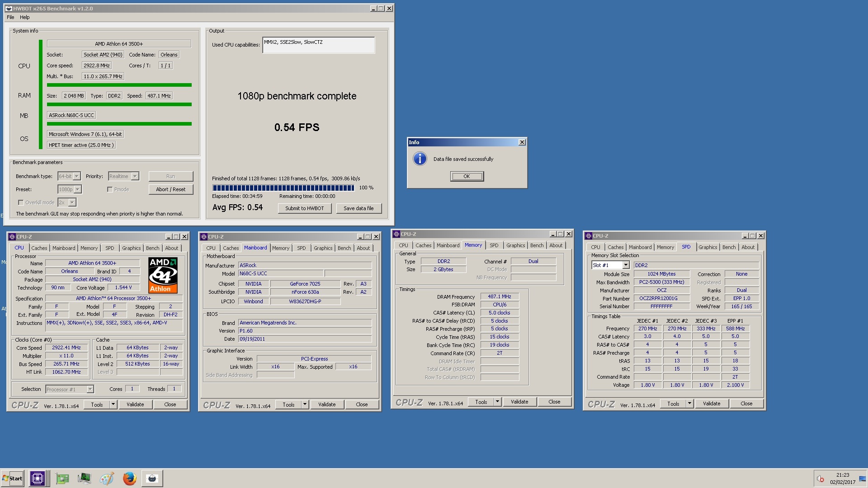Open the green circuit board taskbar icon

[x=62, y=478]
